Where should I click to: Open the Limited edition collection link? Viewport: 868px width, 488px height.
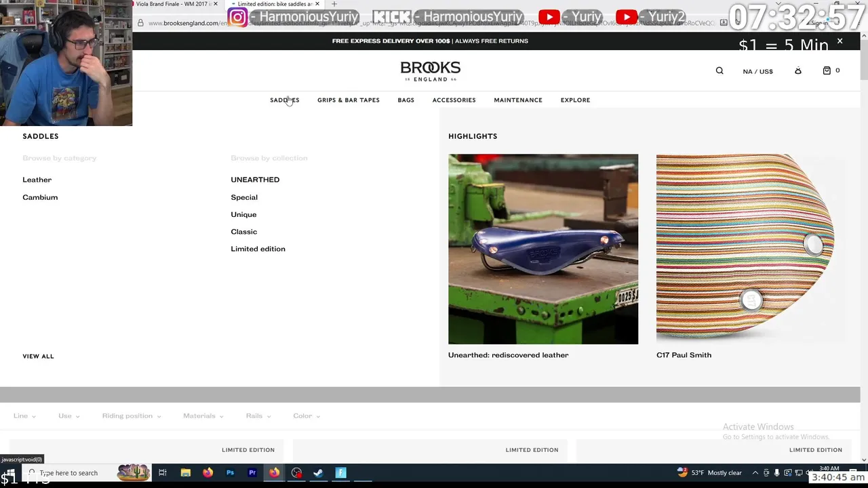tap(258, 249)
